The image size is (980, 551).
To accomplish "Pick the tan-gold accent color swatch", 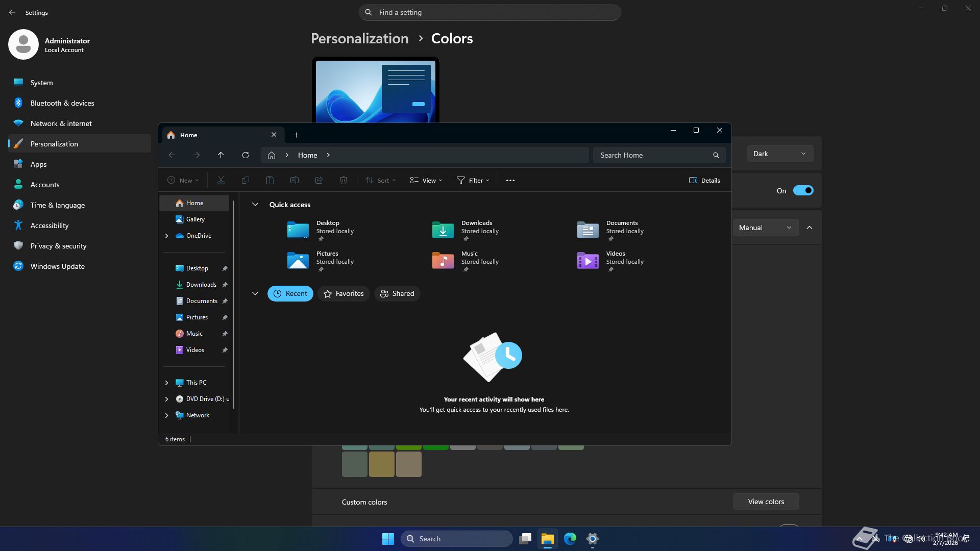I will point(381,464).
